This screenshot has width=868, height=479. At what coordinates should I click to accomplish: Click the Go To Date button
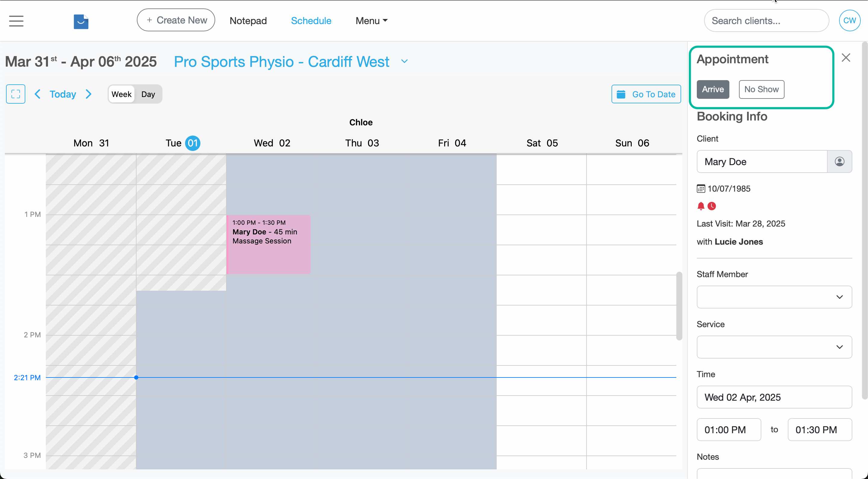(646, 94)
